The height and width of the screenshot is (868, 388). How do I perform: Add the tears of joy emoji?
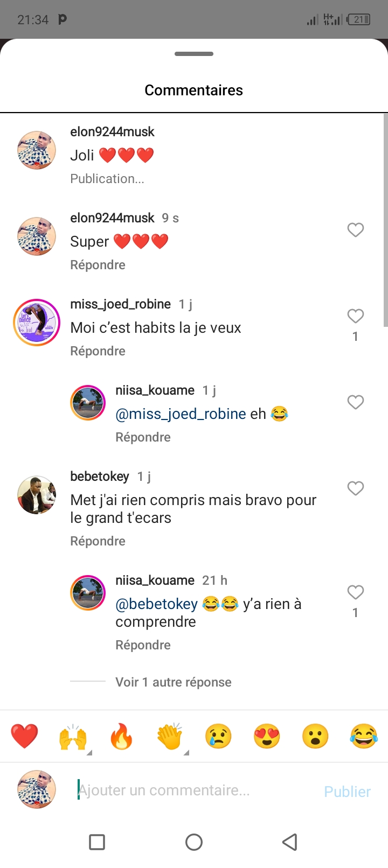pyautogui.click(x=364, y=737)
